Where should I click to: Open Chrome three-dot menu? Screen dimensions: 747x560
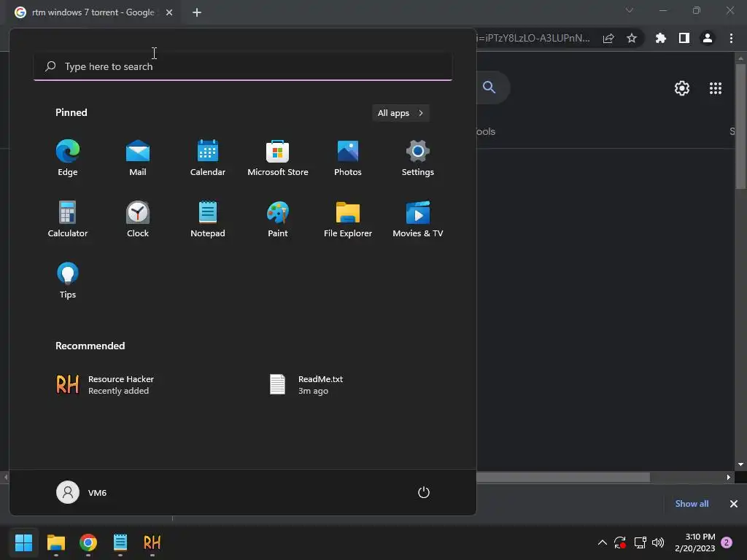click(731, 39)
